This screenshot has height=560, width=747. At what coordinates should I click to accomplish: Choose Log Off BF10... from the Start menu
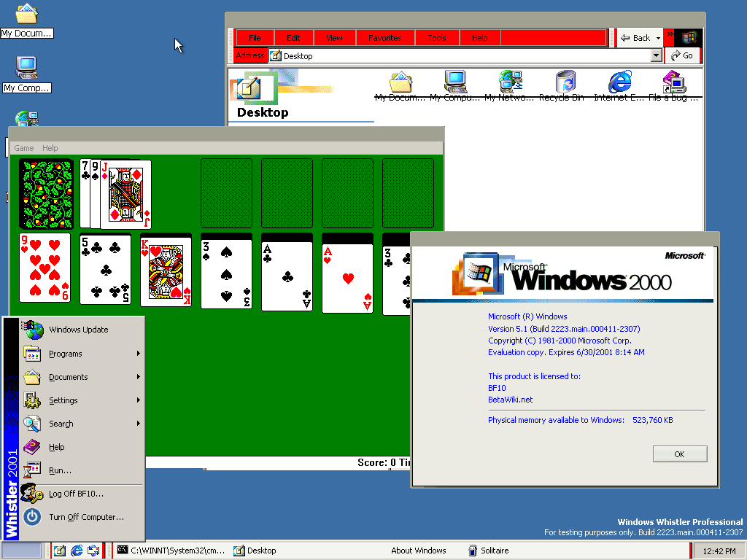click(82, 494)
